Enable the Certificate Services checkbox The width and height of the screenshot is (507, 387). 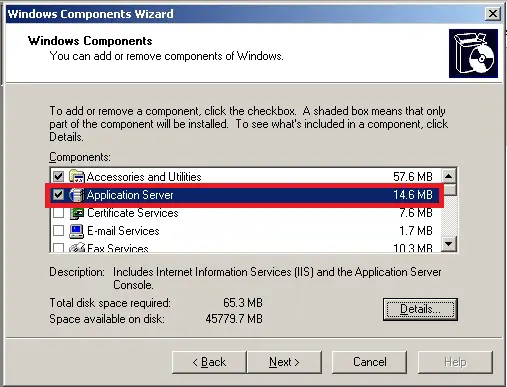click(58, 213)
